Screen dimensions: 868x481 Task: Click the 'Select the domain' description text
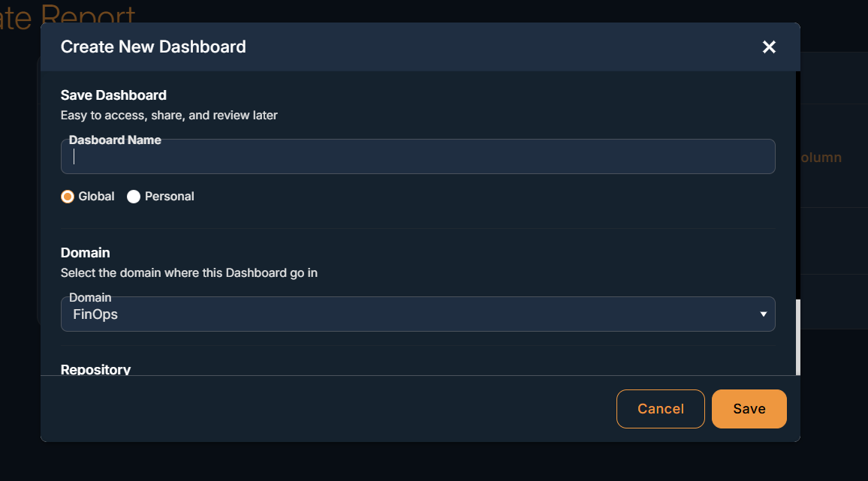pos(188,273)
